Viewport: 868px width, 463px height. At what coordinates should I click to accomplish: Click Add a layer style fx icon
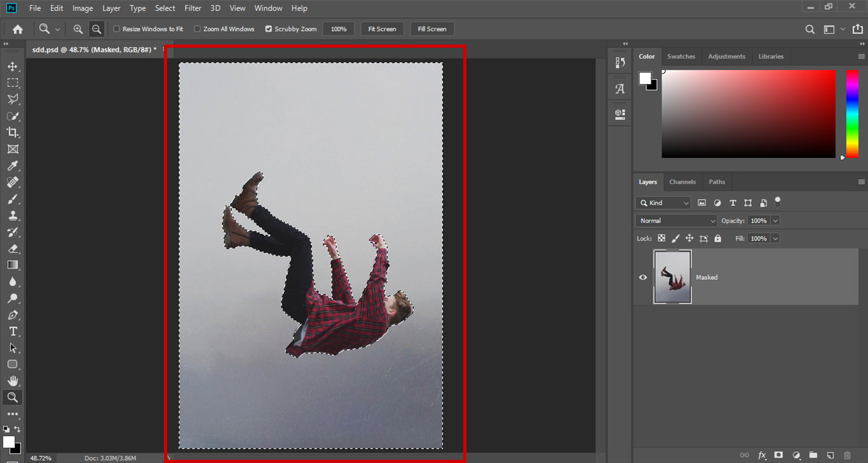[762, 455]
